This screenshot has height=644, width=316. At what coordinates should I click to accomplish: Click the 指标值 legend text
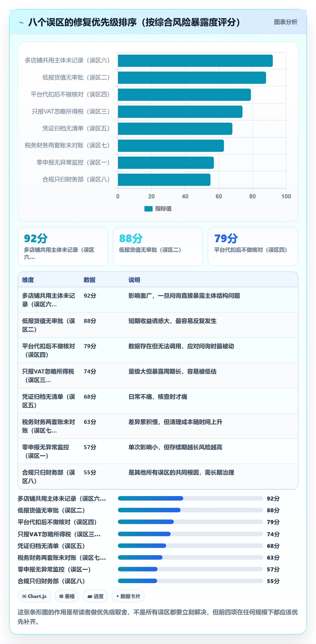tap(163, 209)
